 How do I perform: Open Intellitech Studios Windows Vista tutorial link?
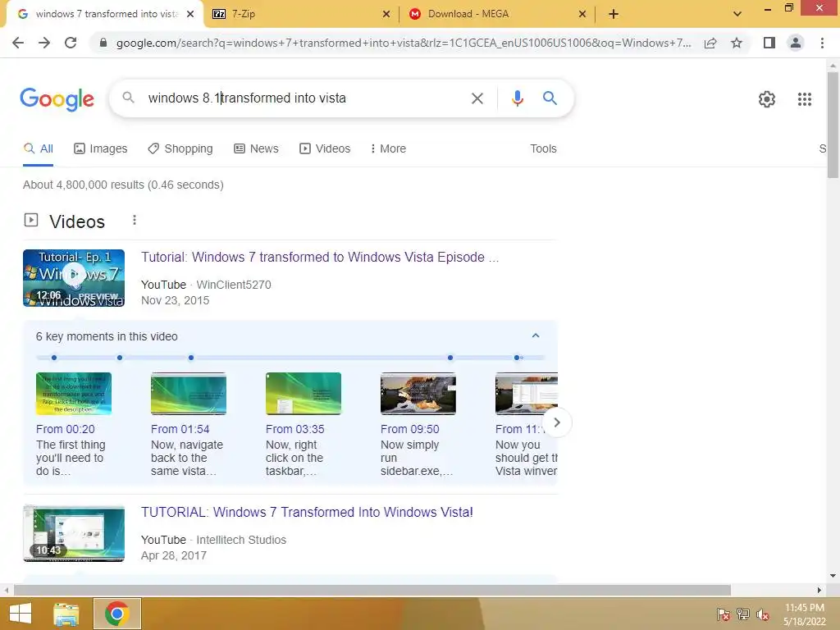tap(307, 512)
